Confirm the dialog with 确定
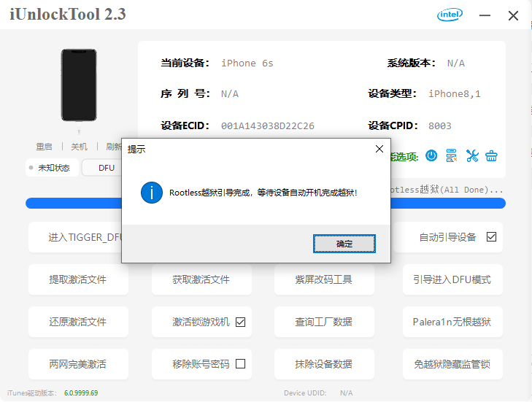 click(344, 244)
